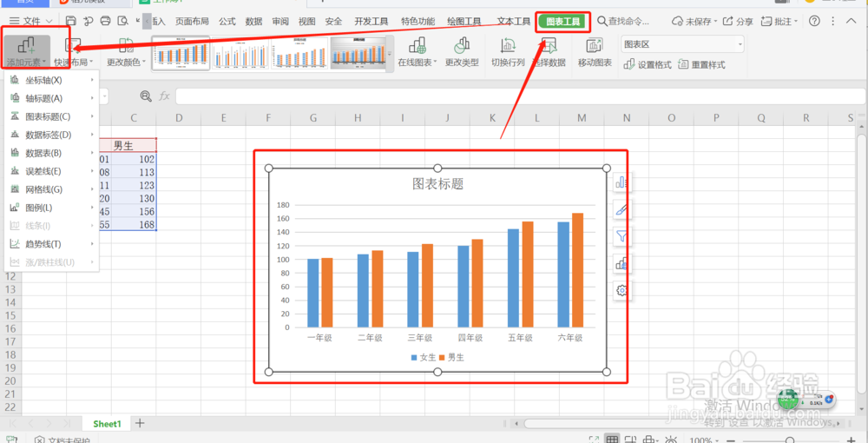868x443 pixels.
Task: Open the Chart Tools (图表工具) tab
Action: coord(563,22)
